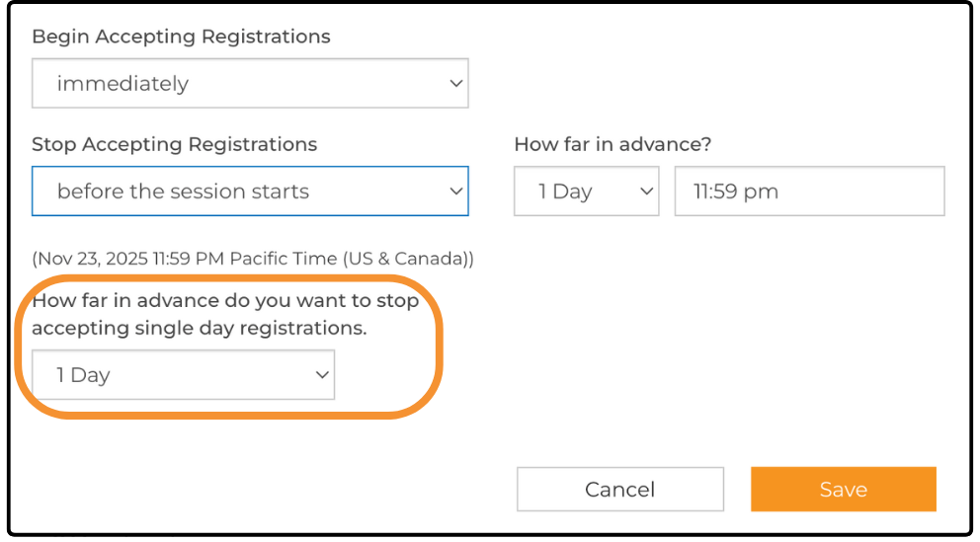The height and width of the screenshot is (542, 980).
Task: Click the chevron of the dropdown beside 11:59 pm
Action: click(647, 192)
